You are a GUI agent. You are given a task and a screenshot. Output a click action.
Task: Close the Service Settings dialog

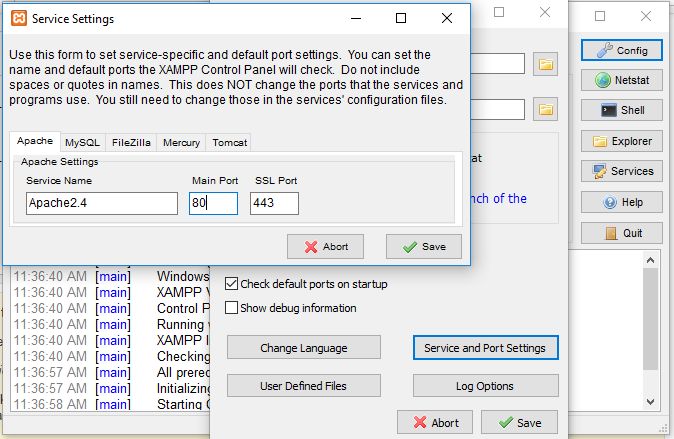coord(447,18)
